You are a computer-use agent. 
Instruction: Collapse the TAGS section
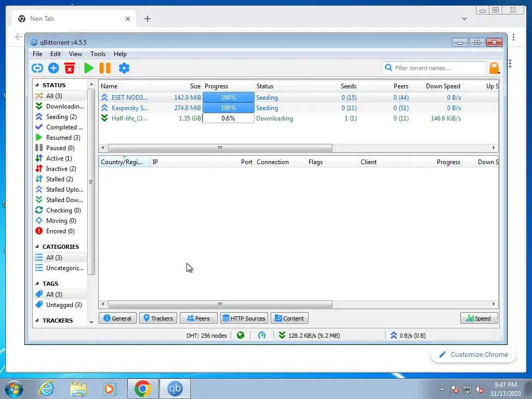coord(37,284)
